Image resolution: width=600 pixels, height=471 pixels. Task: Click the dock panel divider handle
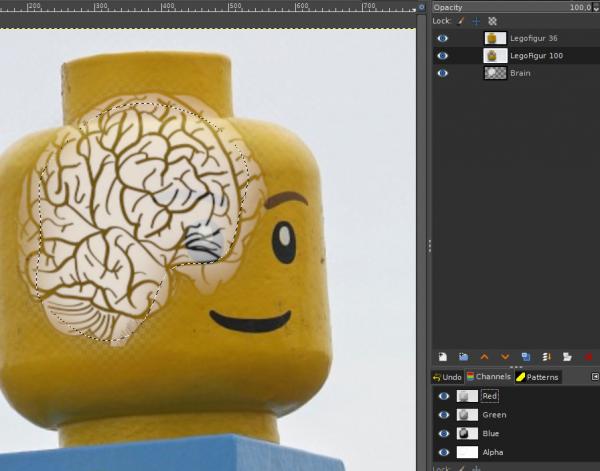pos(429,246)
